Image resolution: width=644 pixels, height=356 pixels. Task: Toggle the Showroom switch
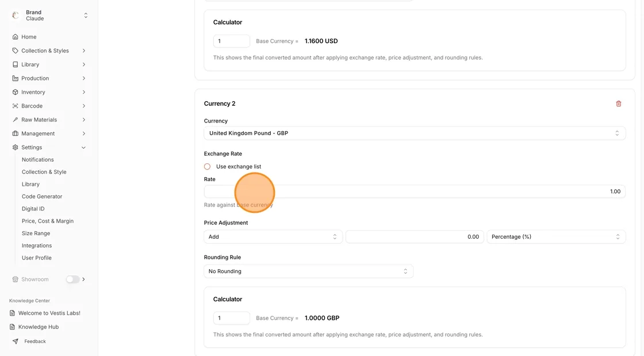[72, 279]
